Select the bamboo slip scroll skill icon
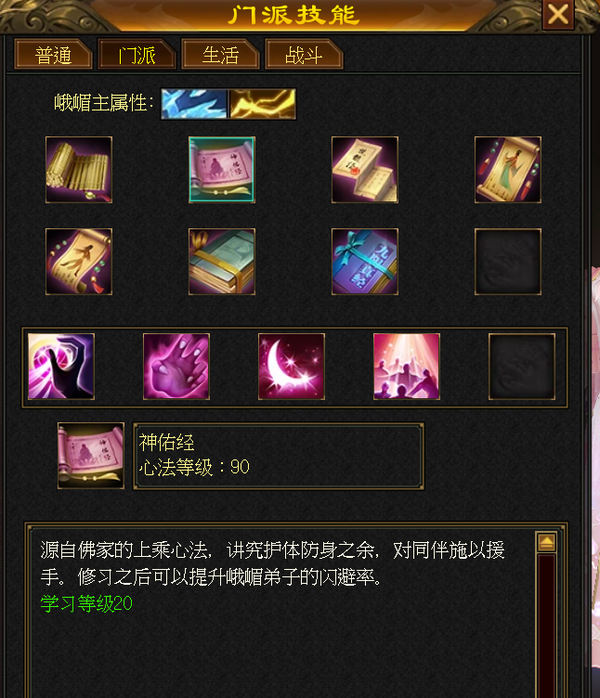The image size is (600, 698). (x=79, y=170)
